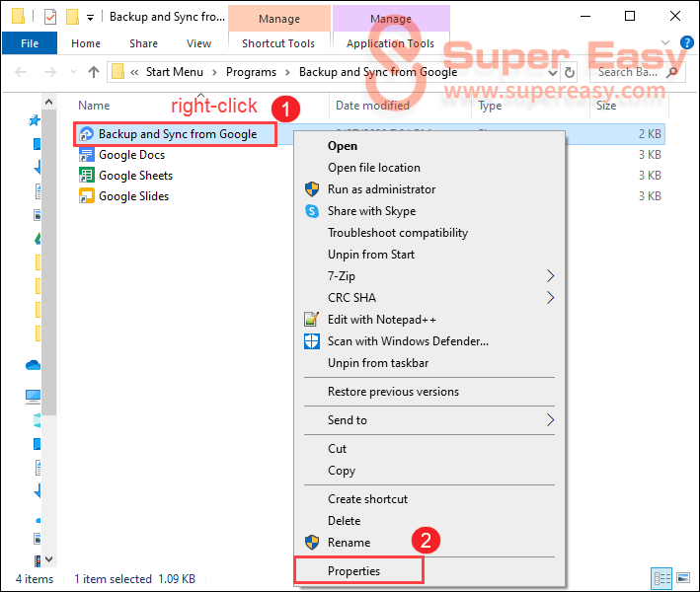The image size is (700, 592).
Task: Open This PC in the navigation pane
Action: 33,397
